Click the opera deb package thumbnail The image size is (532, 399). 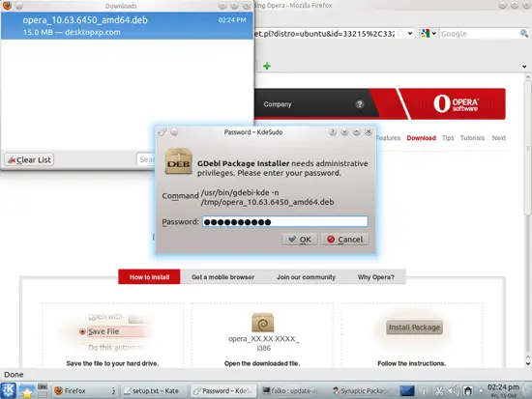point(262,323)
